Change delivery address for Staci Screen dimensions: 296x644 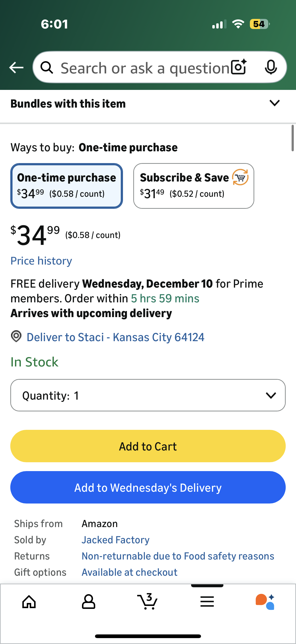pos(115,337)
